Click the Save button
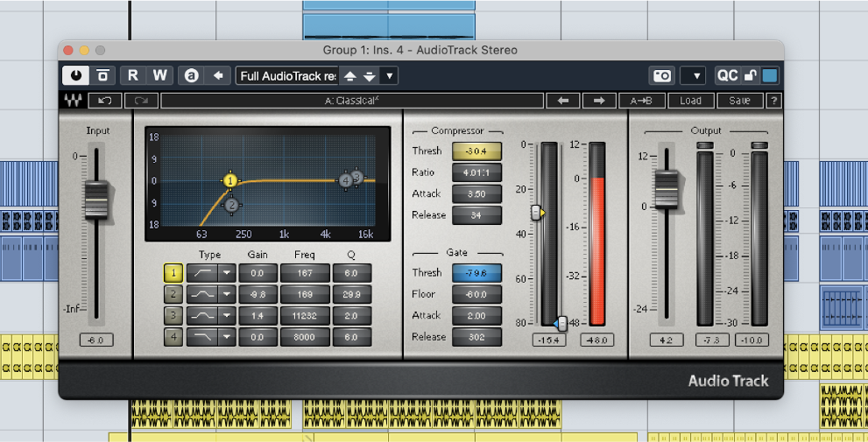Screen dimensions: 868x442 click(x=739, y=101)
